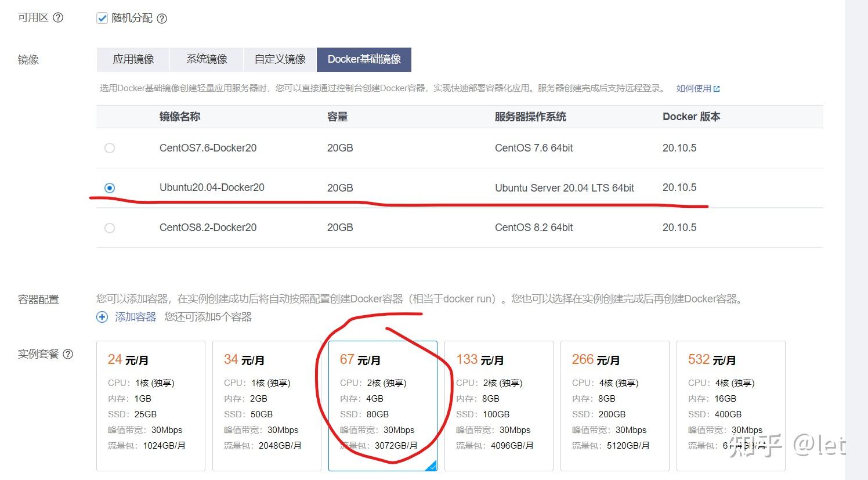The image size is (868, 480).
Task: Click the SSD 100GB line in the 133元 plan
Action: (483, 414)
